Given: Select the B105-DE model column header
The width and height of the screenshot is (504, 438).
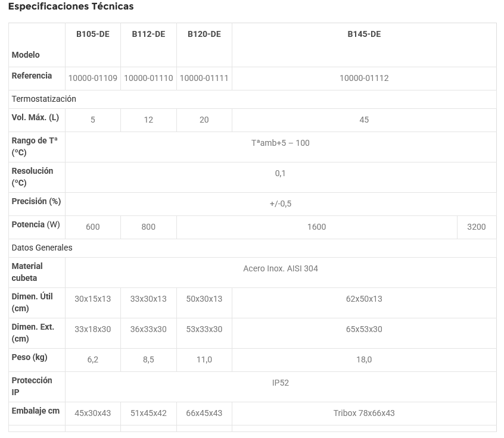Looking at the screenshot, I should coord(93,34).
